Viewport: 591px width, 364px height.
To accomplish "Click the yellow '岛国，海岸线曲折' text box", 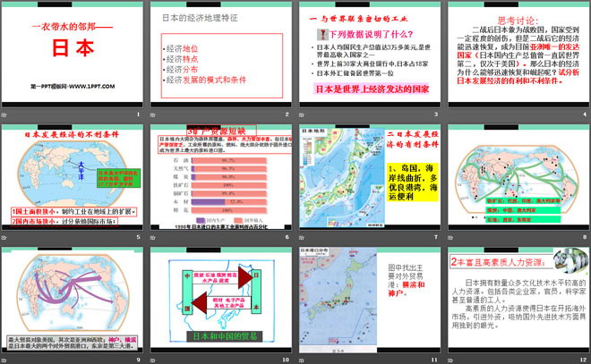I will [412, 174].
